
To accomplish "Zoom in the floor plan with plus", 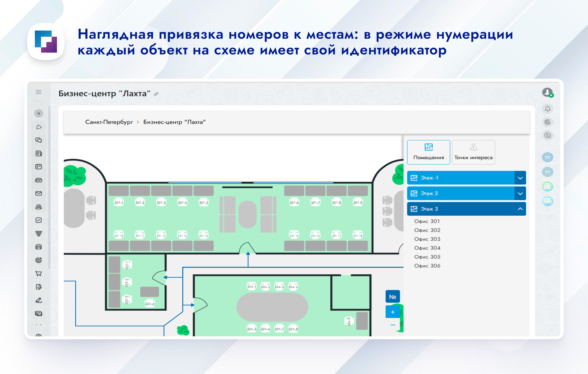I will tap(393, 312).
